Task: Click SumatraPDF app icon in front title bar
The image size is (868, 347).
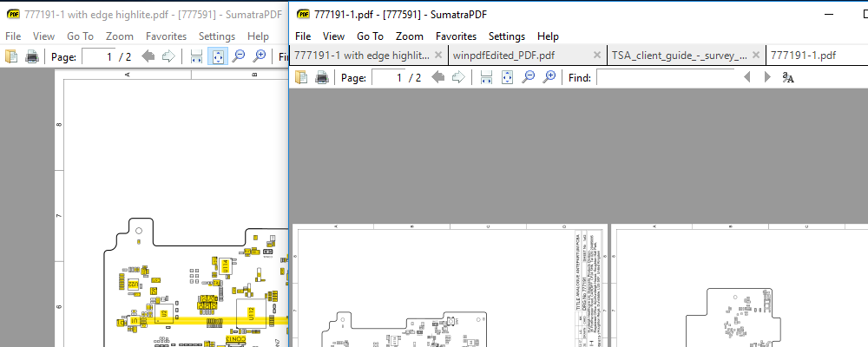Action: point(303,15)
